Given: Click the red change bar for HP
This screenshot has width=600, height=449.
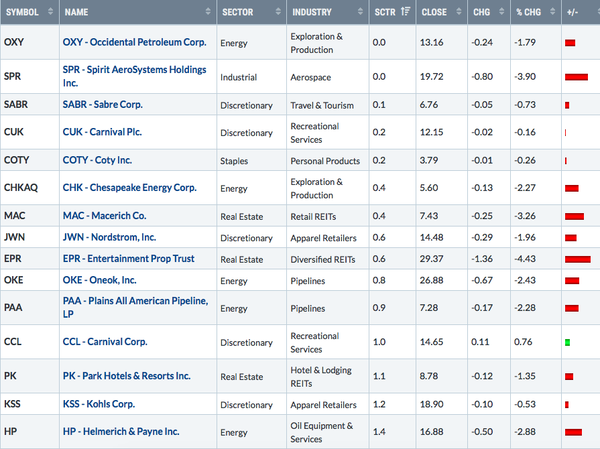Looking at the screenshot, I should click(x=573, y=432).
